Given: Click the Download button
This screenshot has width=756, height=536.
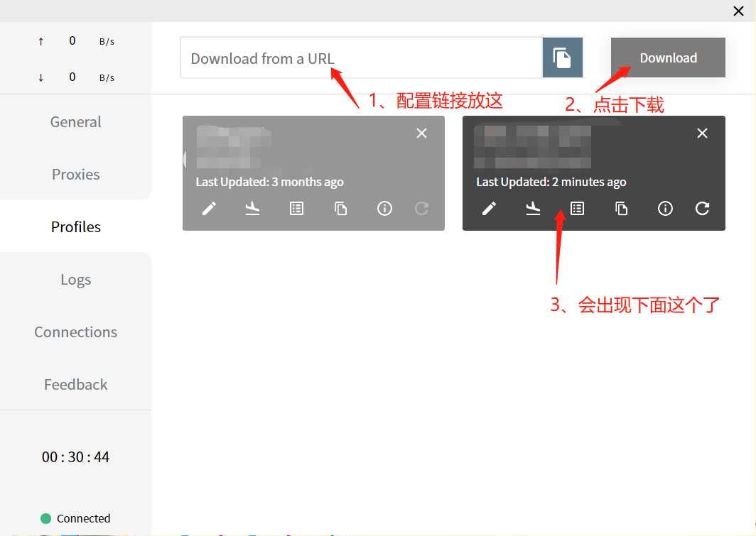Looking at the screenshot, I should tap(668, 58).
